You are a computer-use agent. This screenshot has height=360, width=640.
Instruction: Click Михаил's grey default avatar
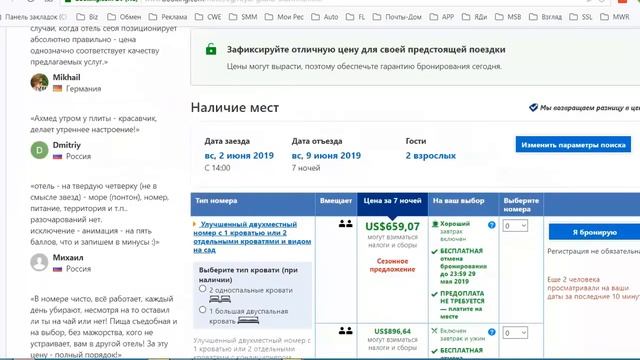pos(40,262)
